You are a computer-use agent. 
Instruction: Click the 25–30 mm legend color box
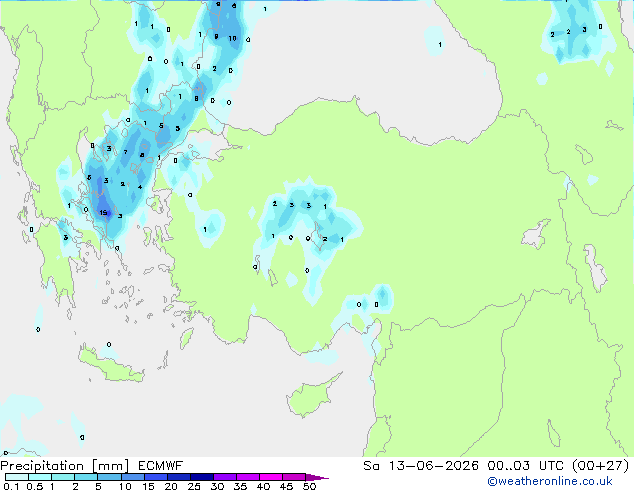click(202, 477)
